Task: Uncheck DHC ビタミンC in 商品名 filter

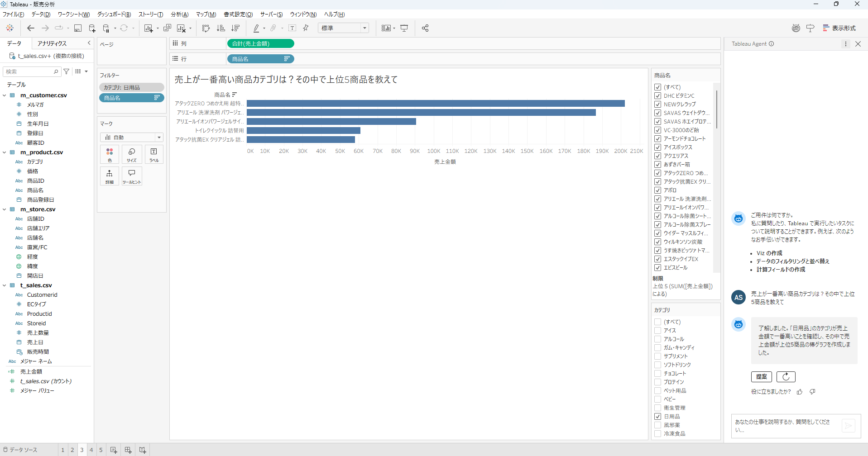Action: pyautogui.click(x=658, y=96)
